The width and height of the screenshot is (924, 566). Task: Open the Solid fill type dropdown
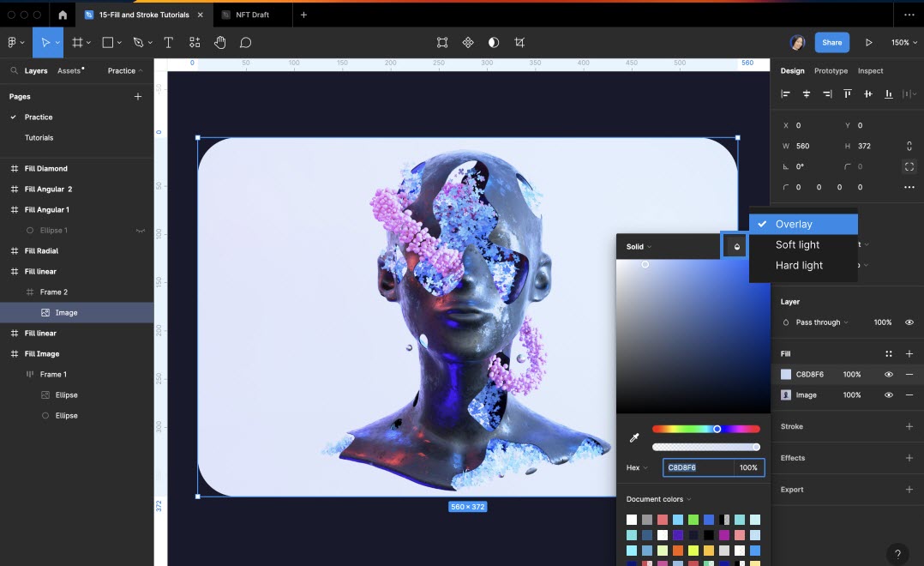coord(639,247)
